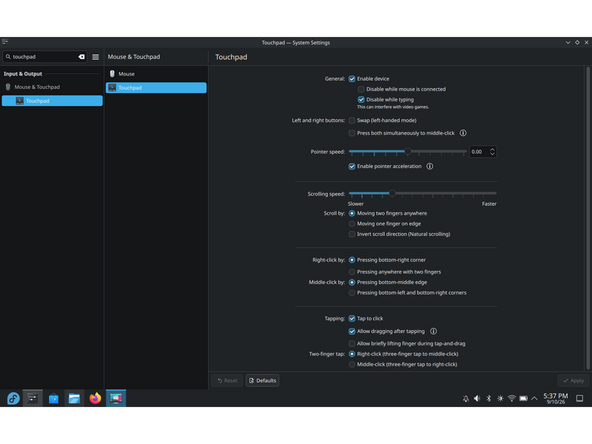592x444 pixels.
Task: Enable Disable while mouse is connected
Action: pyautogui.click(x=361, y=89)
